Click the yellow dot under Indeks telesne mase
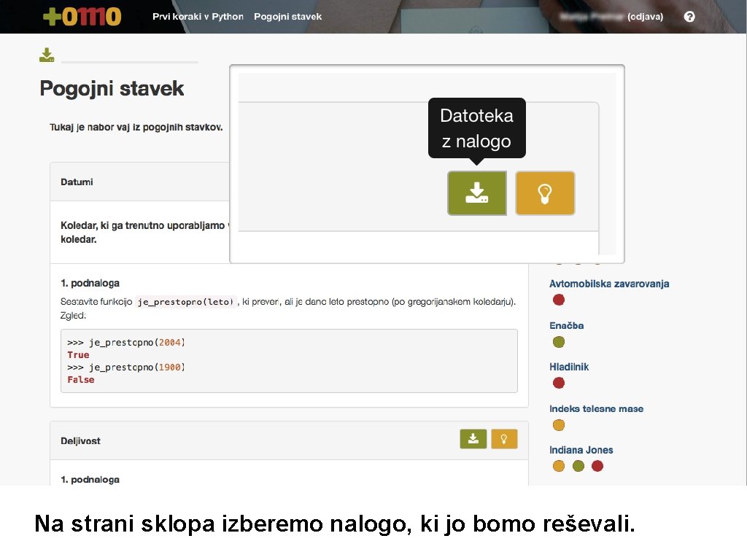The height and width of the screenshot is (560, 747). (x=558, y=424)
